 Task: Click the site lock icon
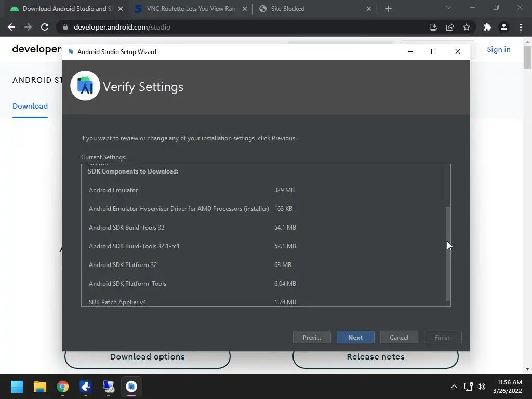coord(65,27)
